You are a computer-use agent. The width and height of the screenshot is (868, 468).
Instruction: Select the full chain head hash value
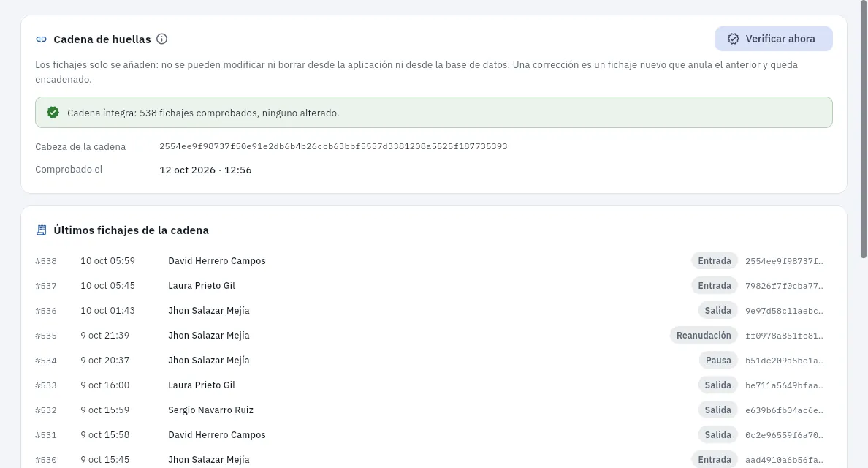(x=333, y=147)
